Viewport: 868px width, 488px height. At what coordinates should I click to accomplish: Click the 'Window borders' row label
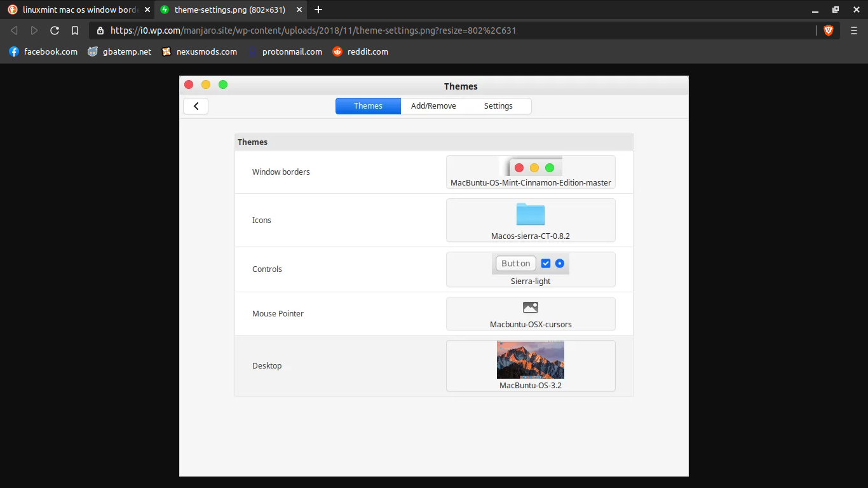281,172
